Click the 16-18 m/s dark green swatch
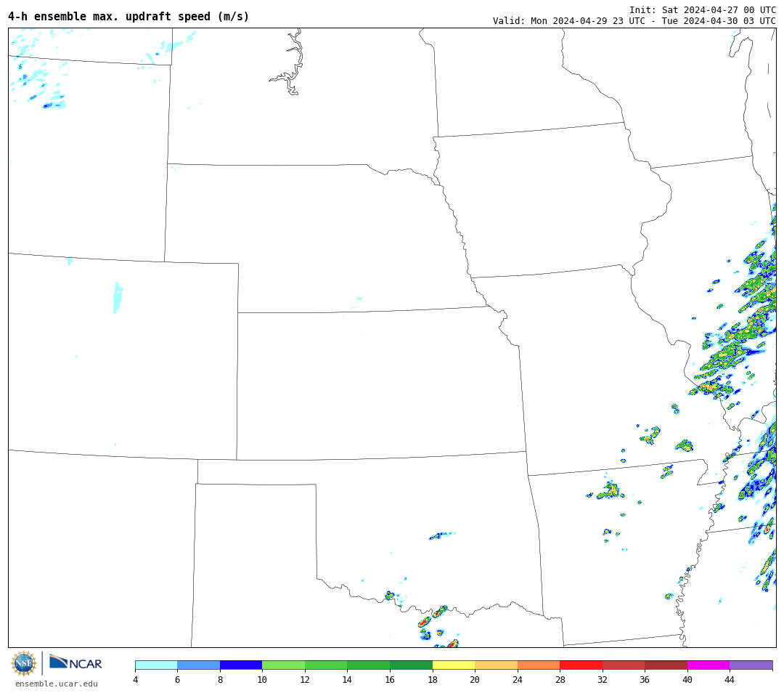 pos(411,665)
